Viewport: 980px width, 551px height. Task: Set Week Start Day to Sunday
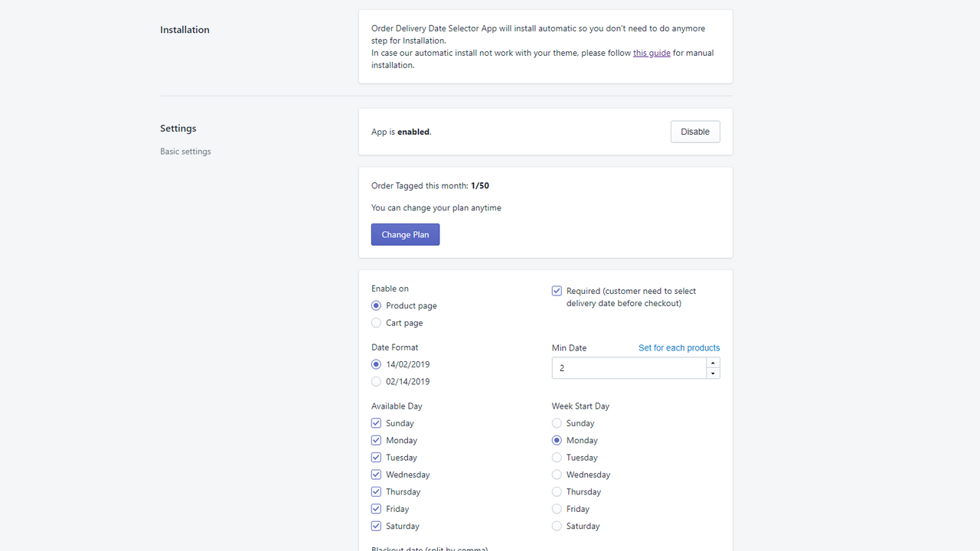[x=556, y=422]
